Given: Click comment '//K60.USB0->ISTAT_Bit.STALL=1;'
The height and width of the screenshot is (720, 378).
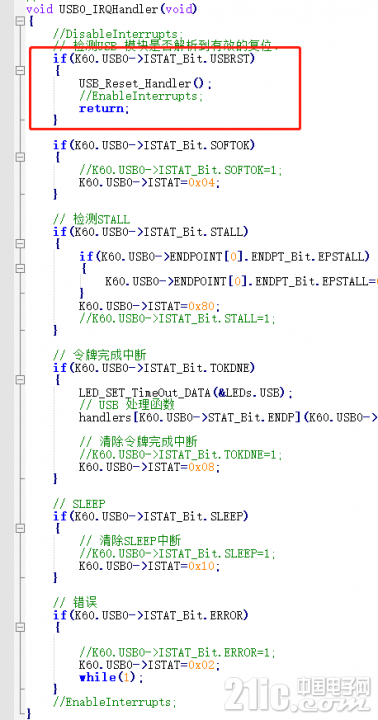Looking at the screenshot, I should click(x=177, y=318).
